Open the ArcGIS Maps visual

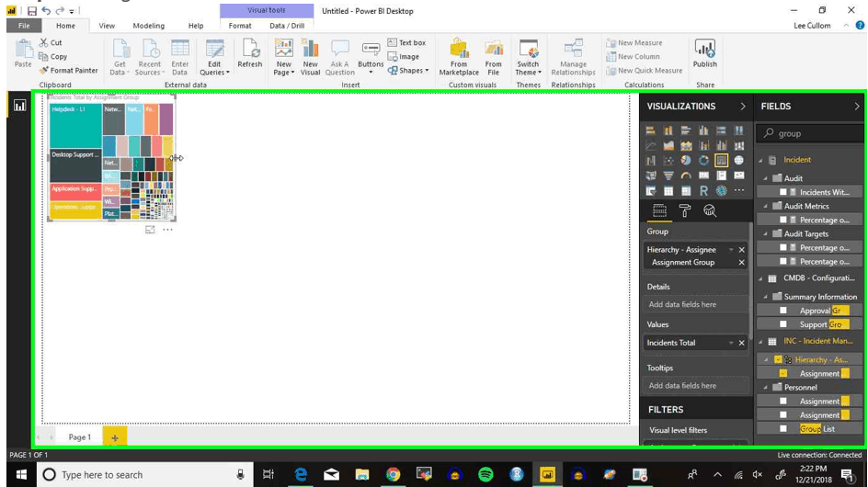[x=721, y=191]
